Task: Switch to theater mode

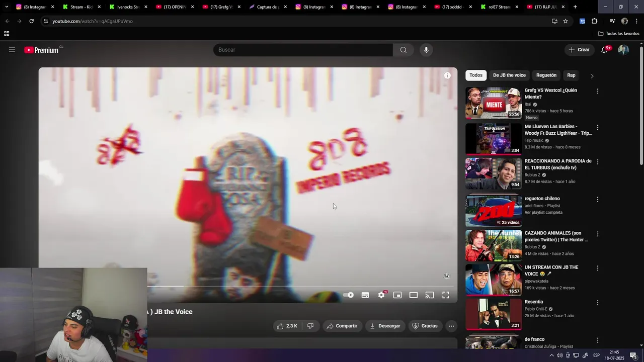Action: pos(414,295)
